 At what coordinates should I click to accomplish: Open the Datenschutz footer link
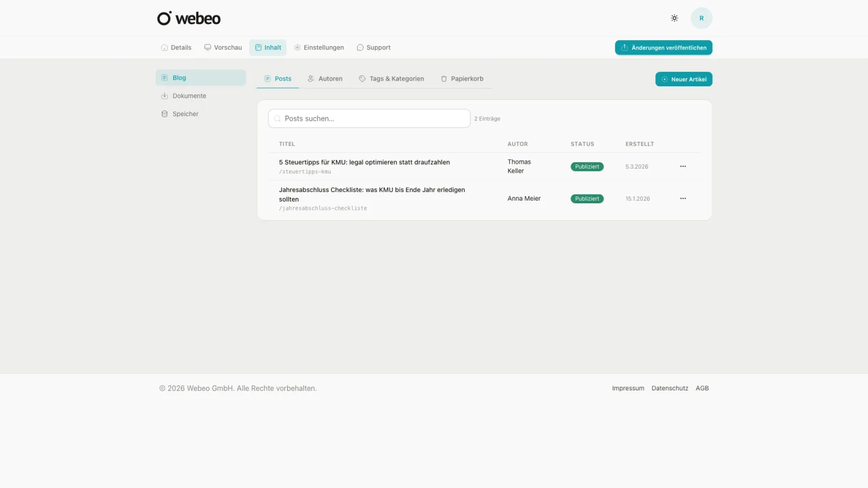[670, 388]
